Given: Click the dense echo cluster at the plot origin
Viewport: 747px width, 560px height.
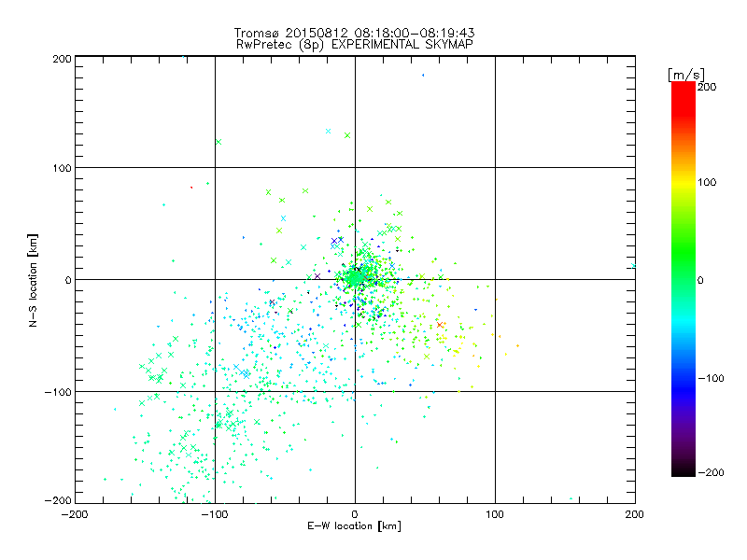Looking at the screenshot, I should coord(355,277).
